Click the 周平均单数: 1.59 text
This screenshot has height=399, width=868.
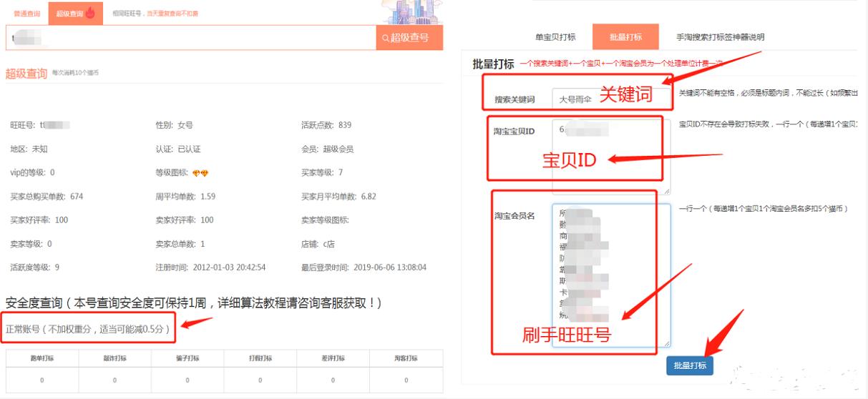[x=185, y=197]
